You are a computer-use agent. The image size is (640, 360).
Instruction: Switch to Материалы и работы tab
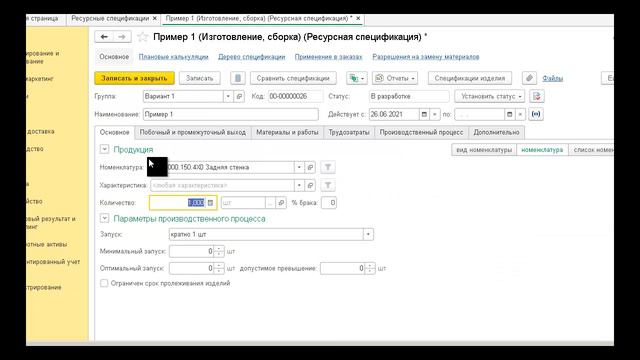tap(287, 132)
